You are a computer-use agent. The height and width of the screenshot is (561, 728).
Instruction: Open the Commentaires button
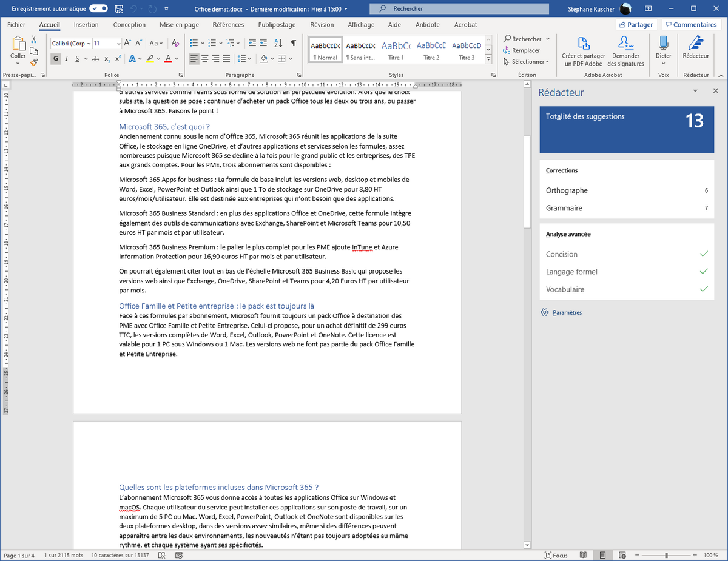click(690, 25)
